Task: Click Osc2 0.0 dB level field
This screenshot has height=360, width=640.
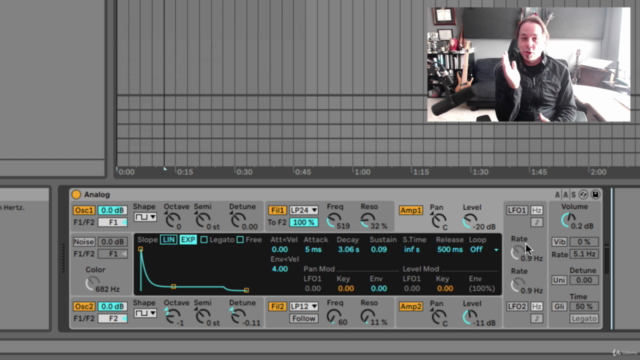Action: coord(113,306)
